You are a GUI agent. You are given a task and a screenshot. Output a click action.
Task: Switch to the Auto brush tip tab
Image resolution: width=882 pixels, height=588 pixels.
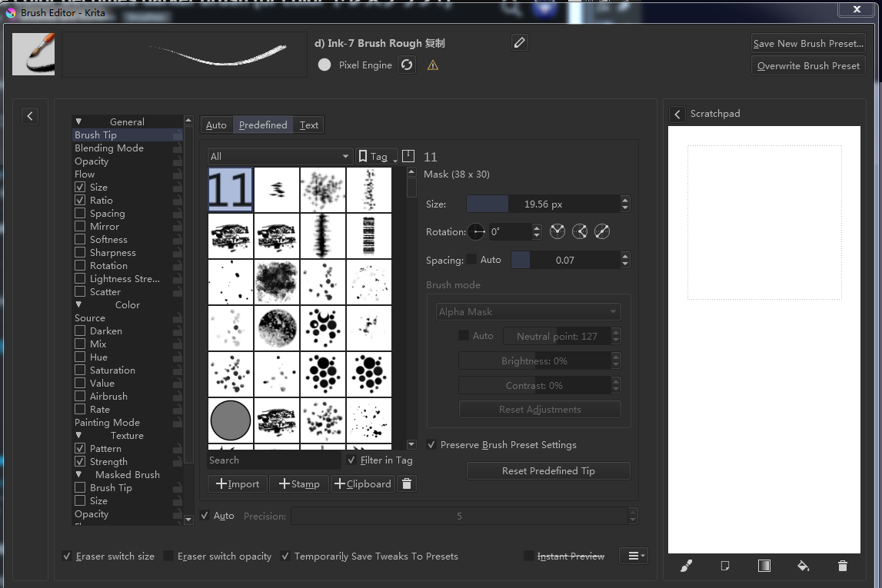point(216,125)
